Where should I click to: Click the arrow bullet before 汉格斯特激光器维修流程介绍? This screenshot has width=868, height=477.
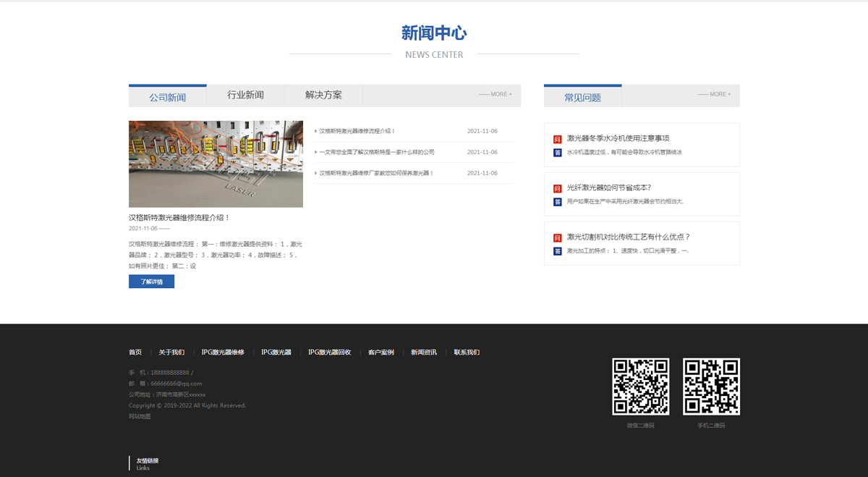[316, 131]
